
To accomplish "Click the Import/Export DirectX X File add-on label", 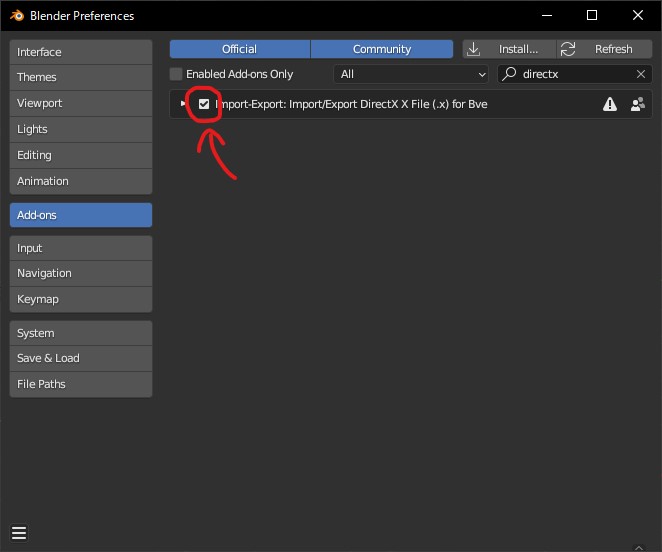I will point(351,104).
